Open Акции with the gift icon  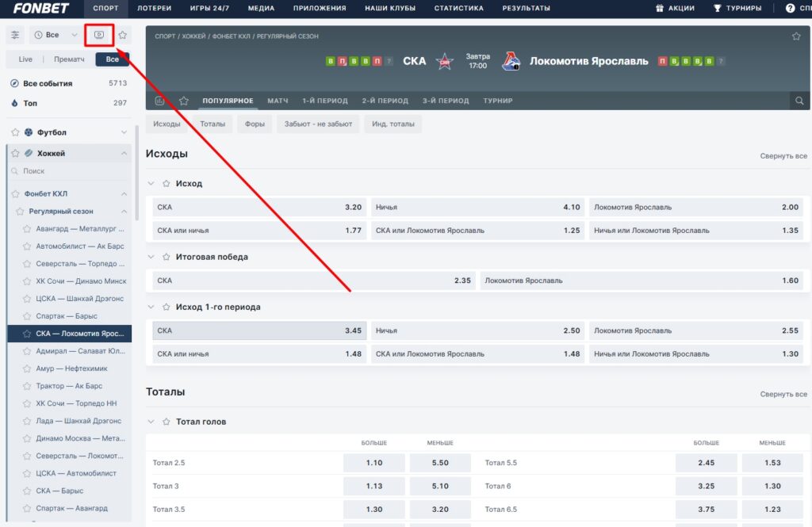[x=675, y=8]
